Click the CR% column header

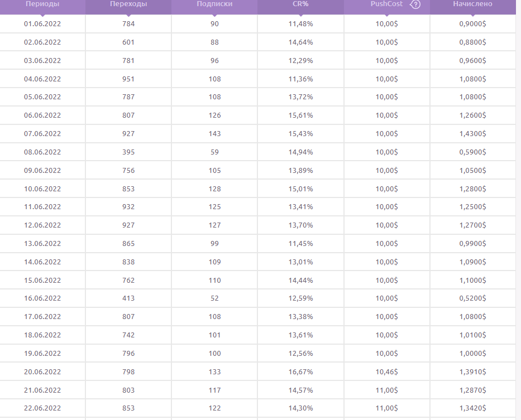tap(300, 4)
